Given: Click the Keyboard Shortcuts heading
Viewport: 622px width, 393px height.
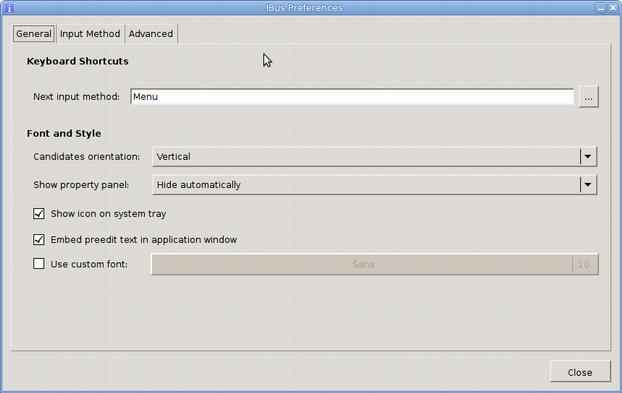Looking at the screenshot, I should click(78, 61).
